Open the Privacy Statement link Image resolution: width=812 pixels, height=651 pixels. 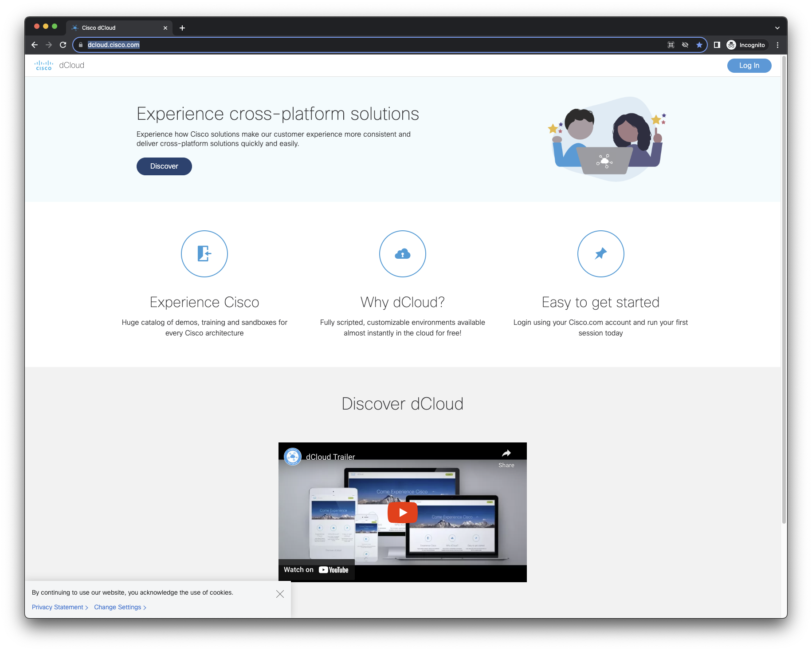60,607
